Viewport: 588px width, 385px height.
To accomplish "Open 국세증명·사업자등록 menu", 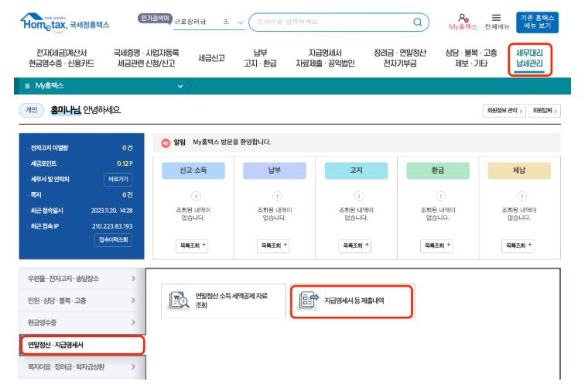I will pyautogui.click(x=146, y=58).
